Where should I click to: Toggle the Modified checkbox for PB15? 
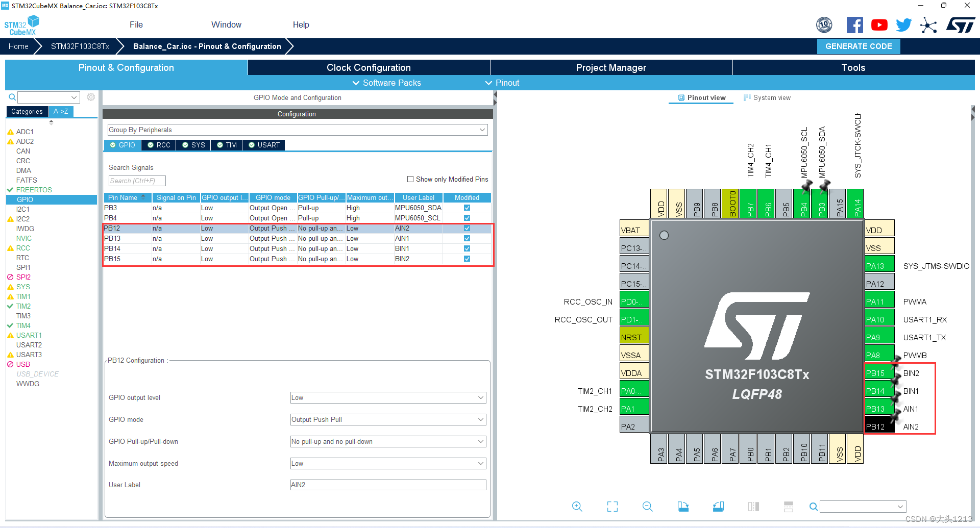467,259
